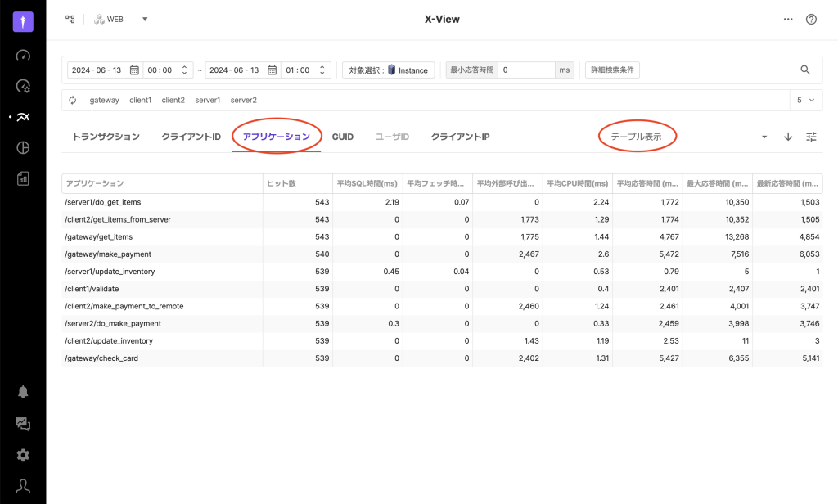Open the filter sliders icon

point(811,137)
